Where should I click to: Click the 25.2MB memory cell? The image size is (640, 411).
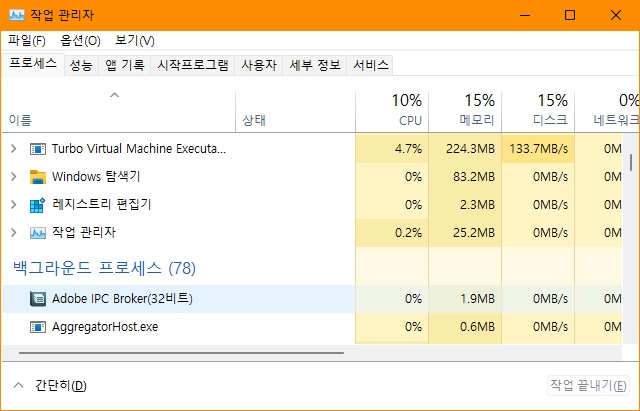[465, 232]
